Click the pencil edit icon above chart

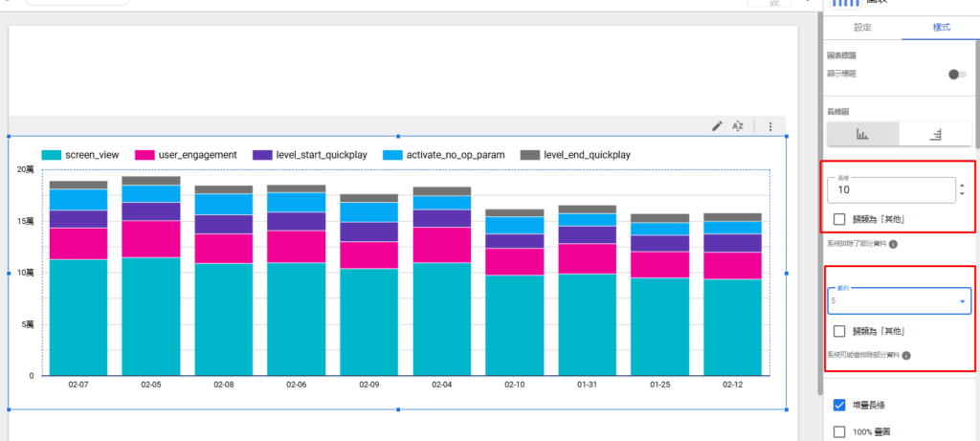pyautogui.click(x=717, y=126)
